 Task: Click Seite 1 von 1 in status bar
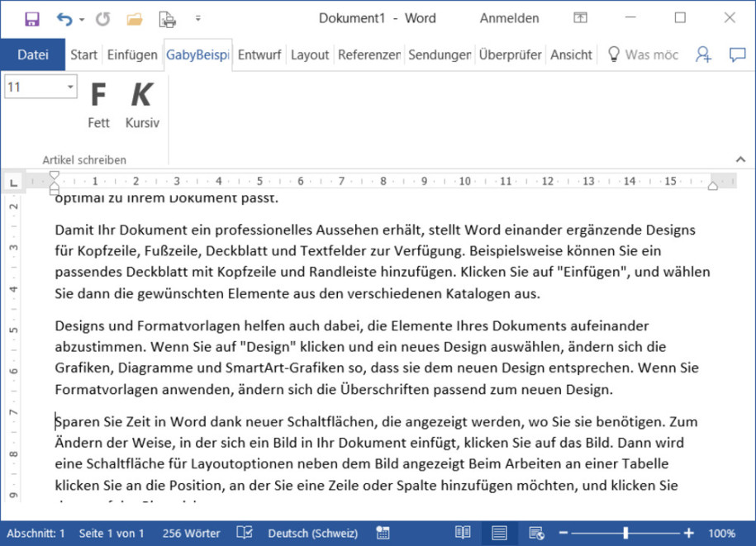[x=112, y=533]
